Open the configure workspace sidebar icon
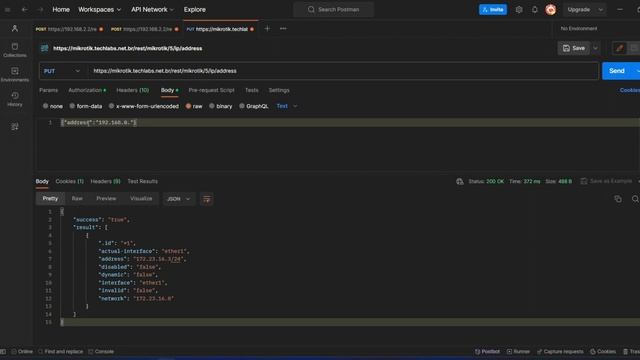This screenshot has height=360, width=640. (x=15, y=127)
